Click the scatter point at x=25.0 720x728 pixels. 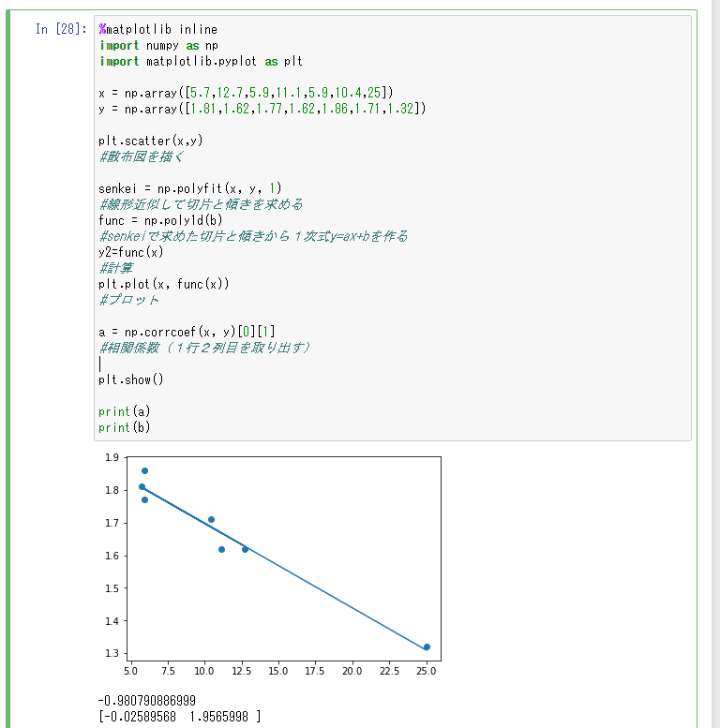tap(427, 646)
